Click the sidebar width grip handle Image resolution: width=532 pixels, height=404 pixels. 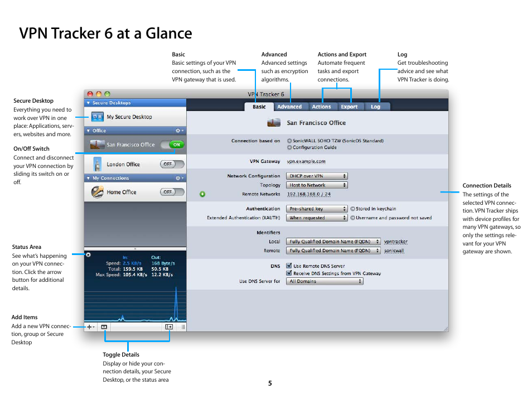[183, 327]
